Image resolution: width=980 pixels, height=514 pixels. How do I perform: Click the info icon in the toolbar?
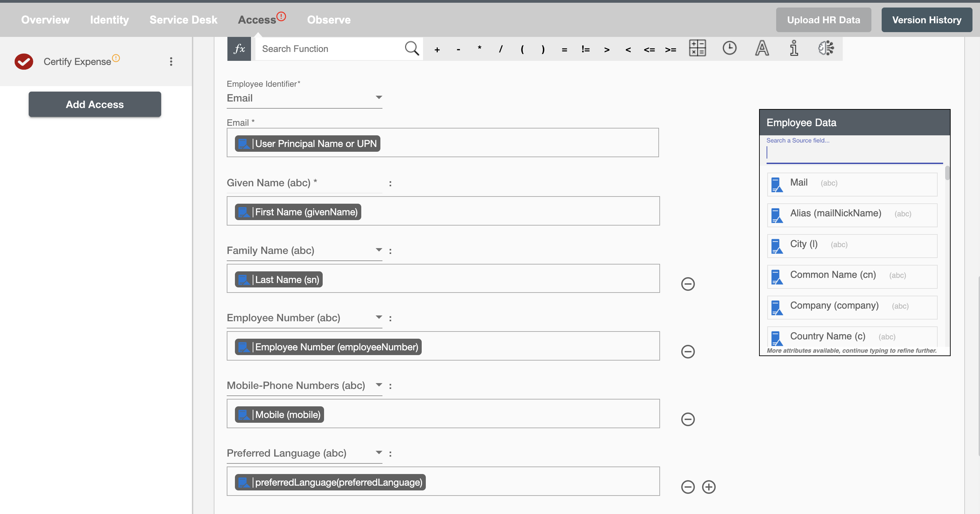click(x=793, y=48)
